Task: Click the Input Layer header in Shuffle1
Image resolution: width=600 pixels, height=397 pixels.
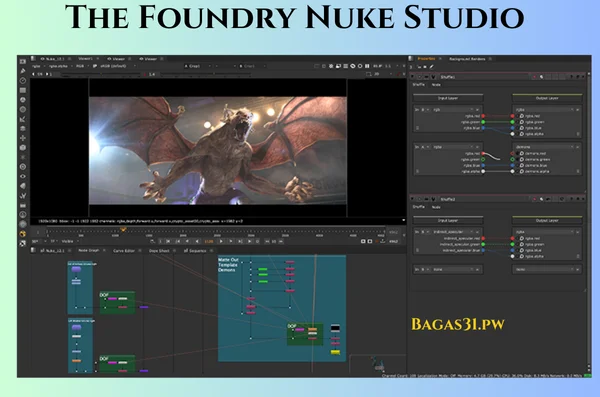Action: pyautogui.click(x=448, y=98)
